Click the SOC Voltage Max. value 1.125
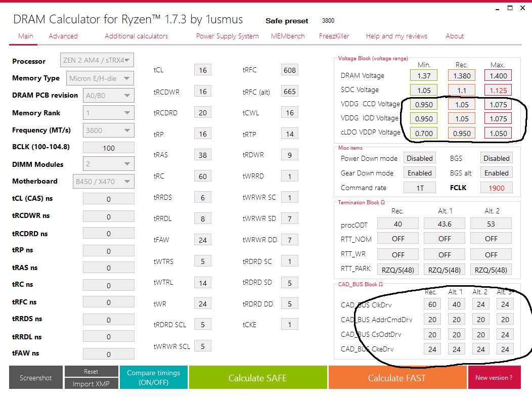The height and width of the screenshot is (400, 532). click(498, 90)
